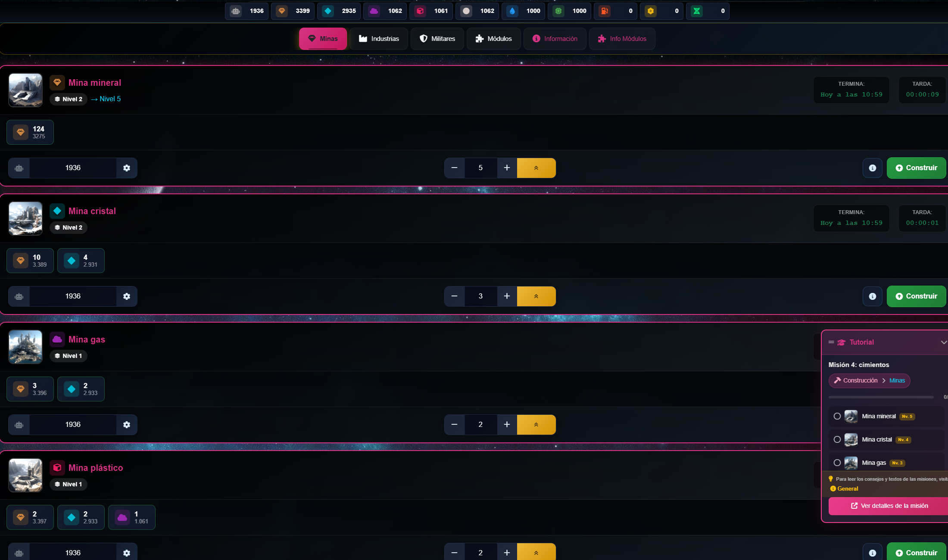The width and height of the screenshot is (948, 560).
Task: Click the green hourglass resource icon
Action: pyautogui.click(x=697, y=11)
